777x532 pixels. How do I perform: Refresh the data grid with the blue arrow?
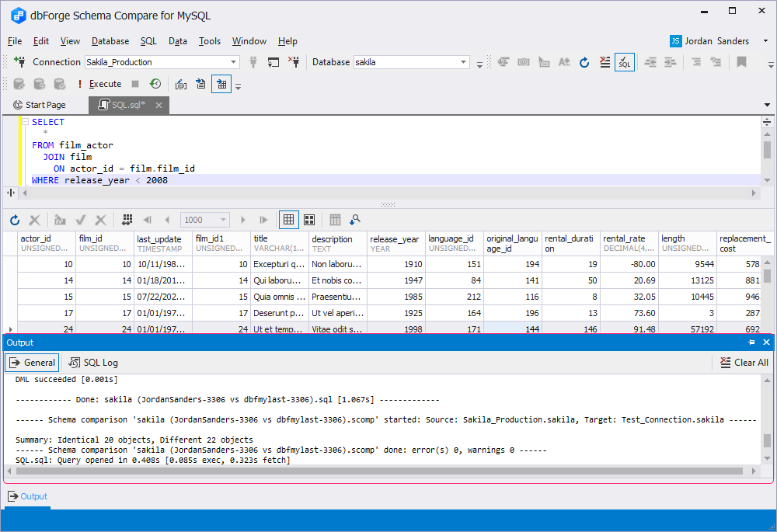pyautogui.click(x=15, y=220)
